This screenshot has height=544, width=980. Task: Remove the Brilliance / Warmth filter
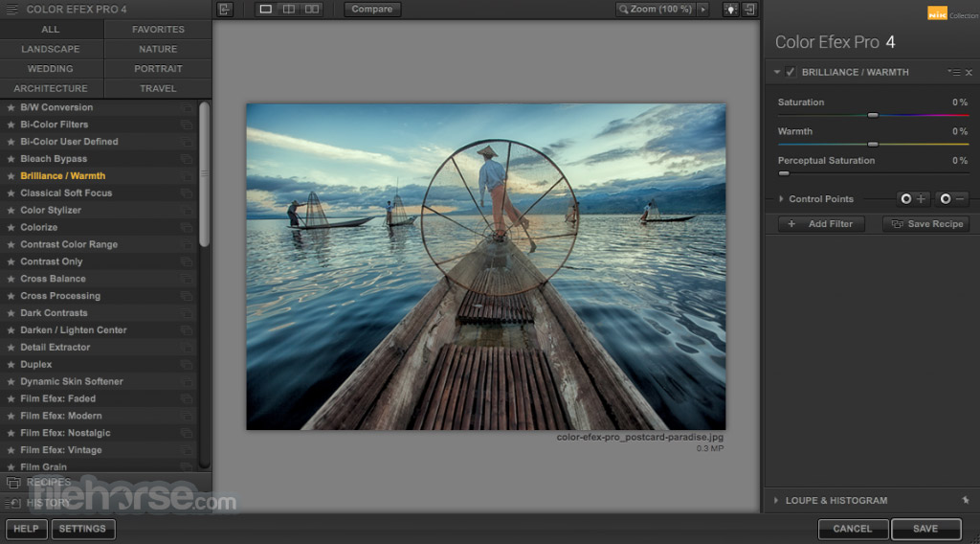click(x=969, y=73)
